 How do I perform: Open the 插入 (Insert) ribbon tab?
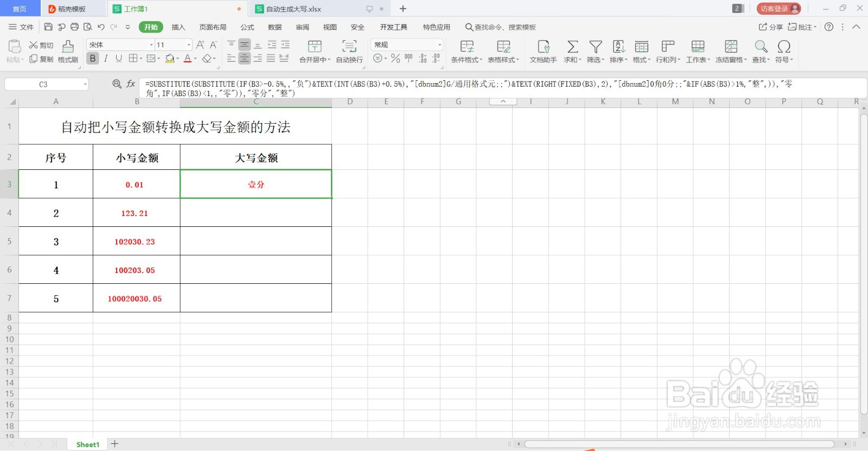(178, 27)
